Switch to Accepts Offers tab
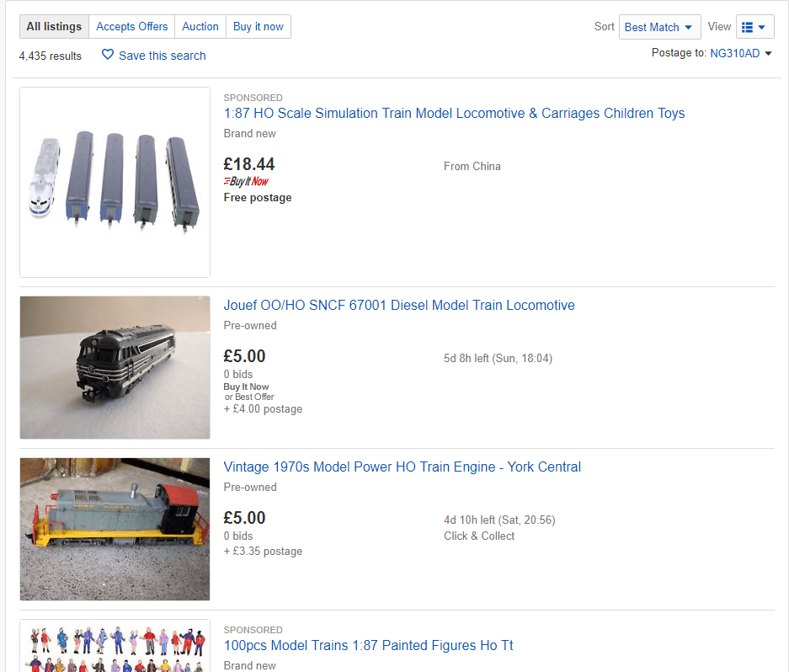The height and width of the screenshot is (672, 789). pyautogui.click(x=132, y=27)
